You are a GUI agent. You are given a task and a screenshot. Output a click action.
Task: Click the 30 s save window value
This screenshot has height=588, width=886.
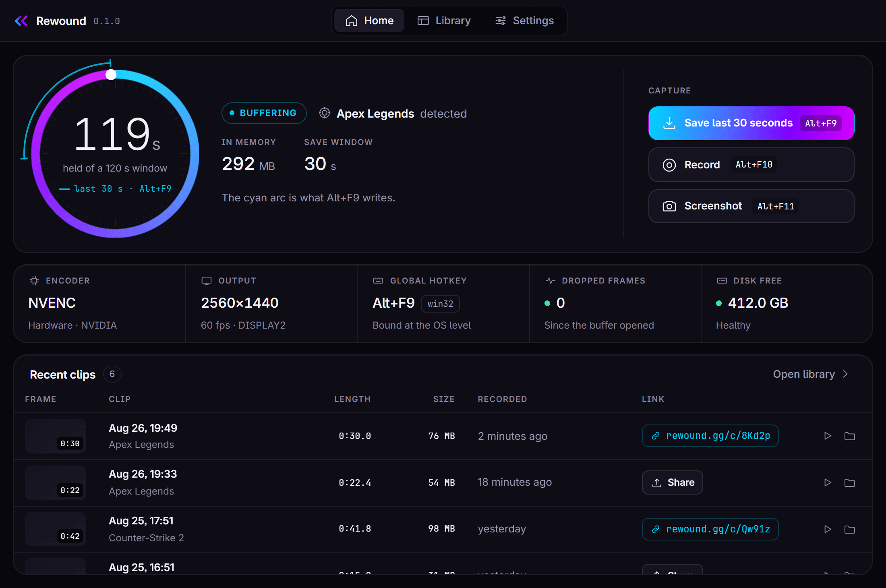tap(320, 164)
